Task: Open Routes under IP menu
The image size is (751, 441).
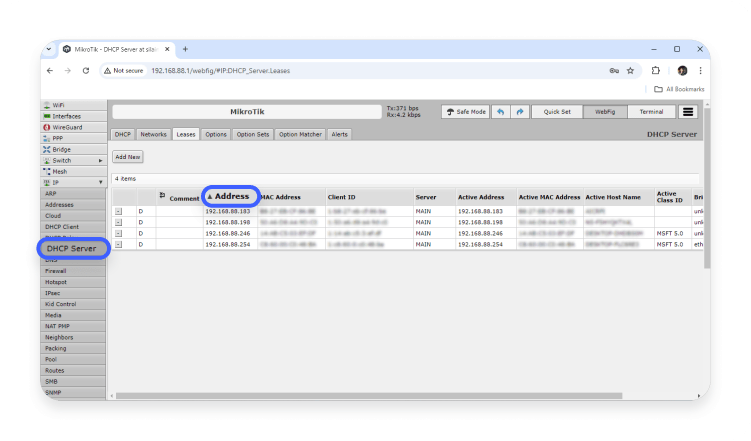Action: point(73,370)
